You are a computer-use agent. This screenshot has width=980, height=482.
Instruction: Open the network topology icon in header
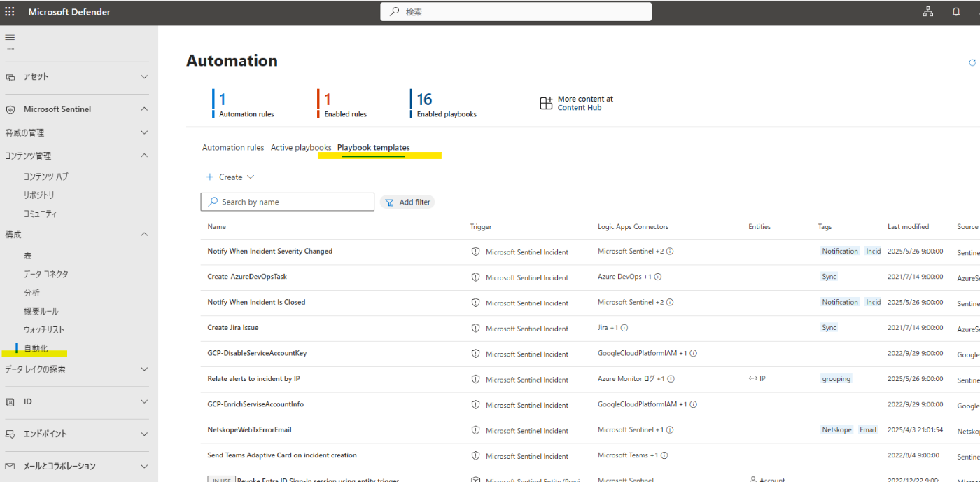pos(928,11)
